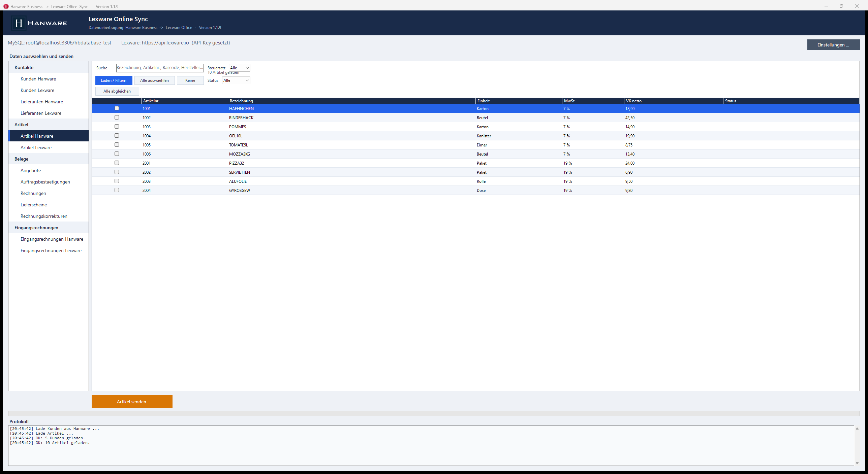This screenshot has height=474, width=868.
Task: Click the Status column header
Action: tap(791, 101)
